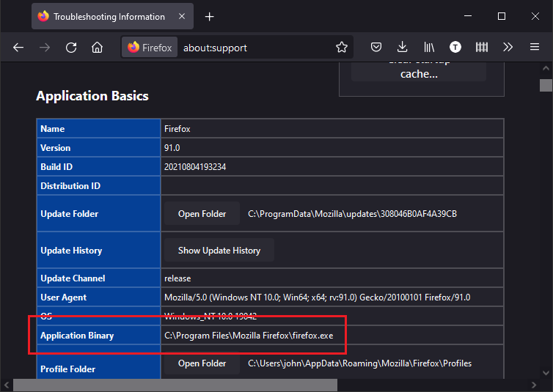The width and height of the screenshot is (553, 392).
Task: Open the Downloads panel
Action: click(x=402, y=48)
